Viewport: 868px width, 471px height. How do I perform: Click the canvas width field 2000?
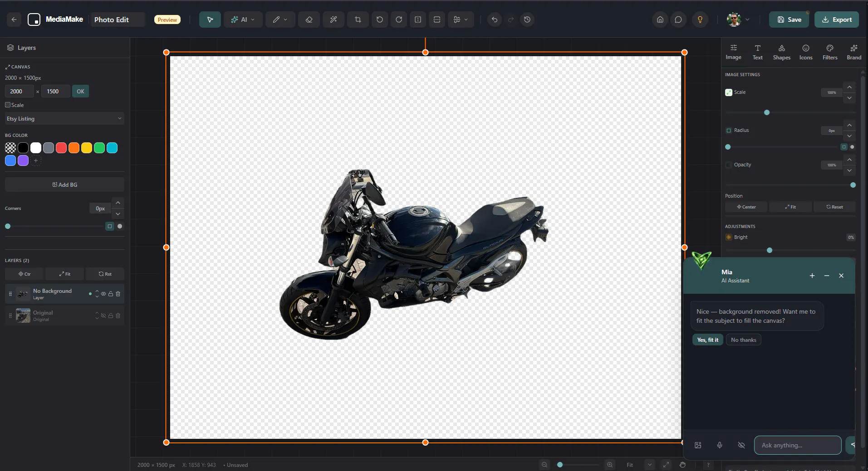[19, 91]
